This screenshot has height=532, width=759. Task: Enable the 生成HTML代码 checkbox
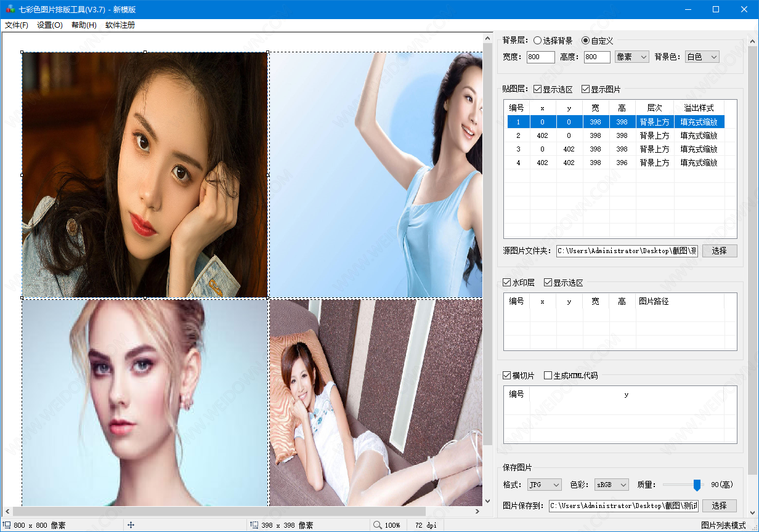point(548,376)
